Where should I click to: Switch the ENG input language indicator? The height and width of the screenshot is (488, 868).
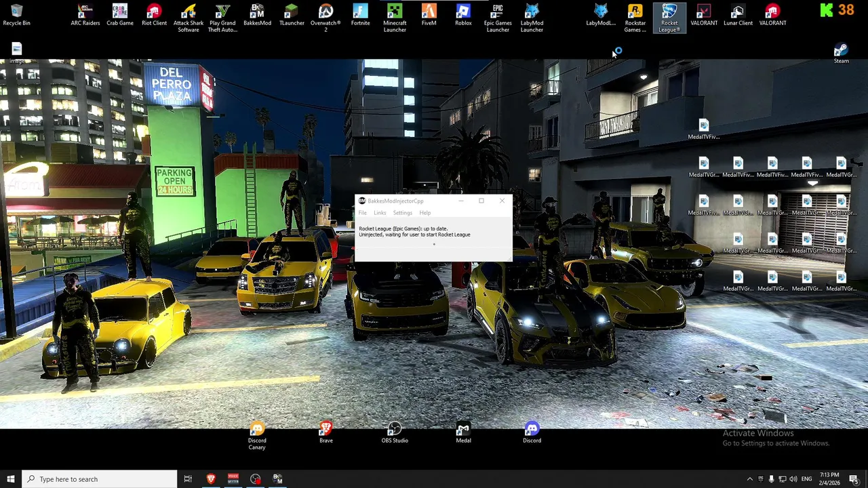(807, 479)
